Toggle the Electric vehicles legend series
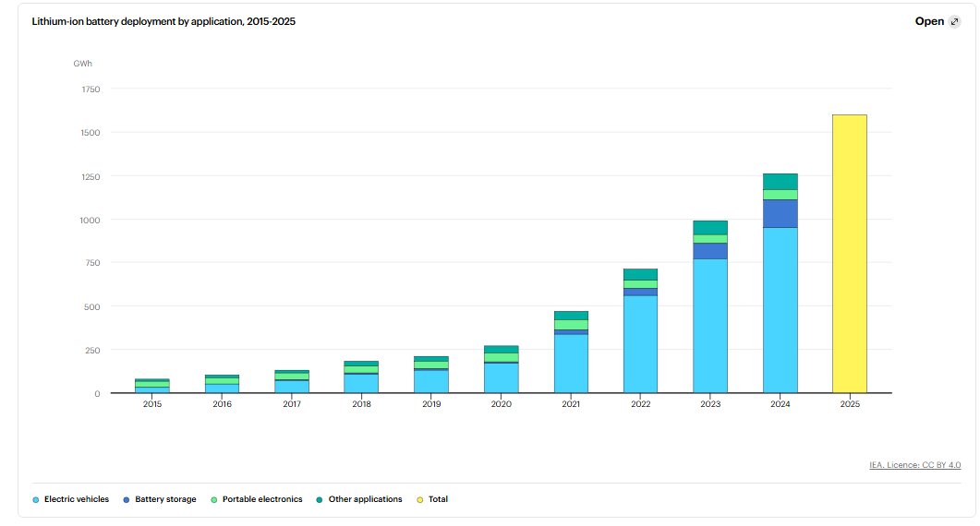980x526 pixels. pyautogui.click(x=76, y=499)
